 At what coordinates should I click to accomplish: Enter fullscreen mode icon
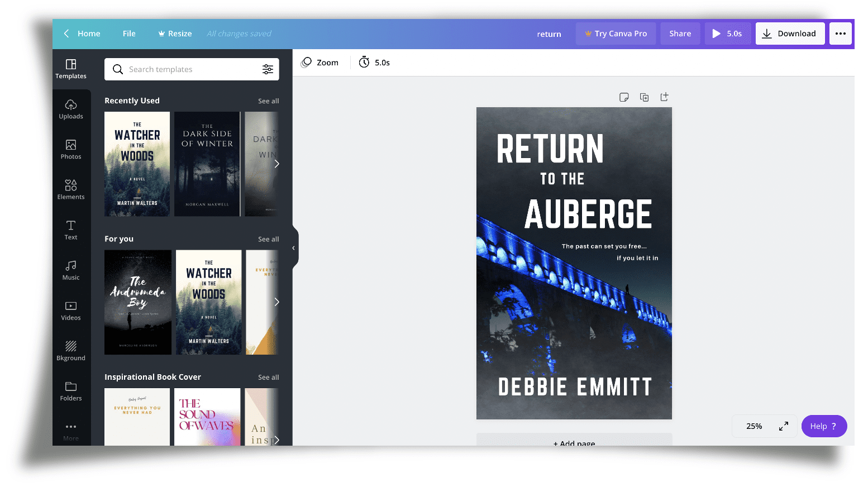click(x=784, y=426)
